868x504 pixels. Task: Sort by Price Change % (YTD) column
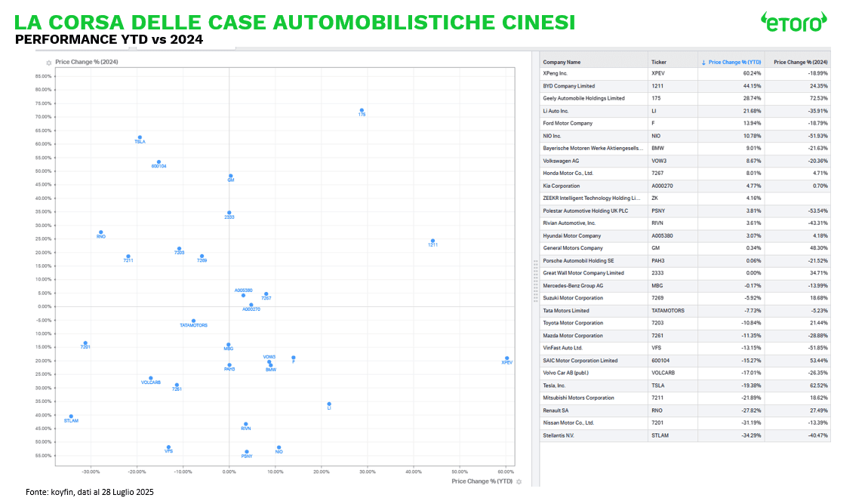pyautogui.click(x=731, y=62)
